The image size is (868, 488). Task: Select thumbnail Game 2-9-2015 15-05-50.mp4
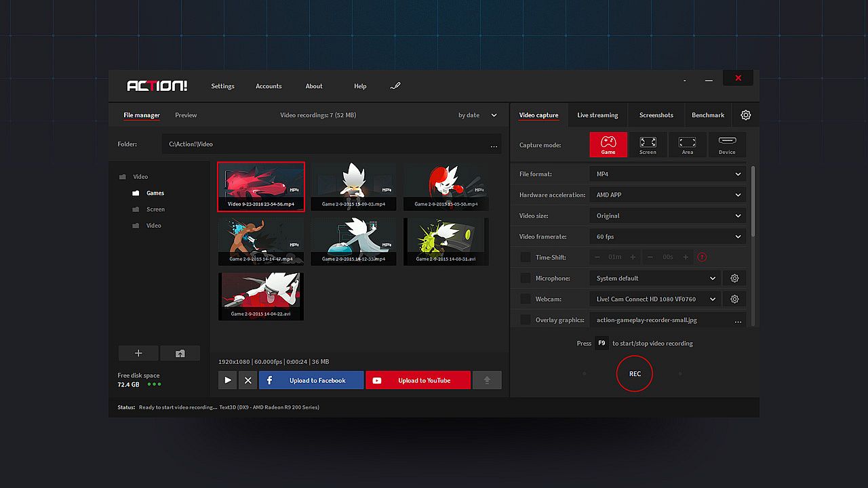(446, 186)
